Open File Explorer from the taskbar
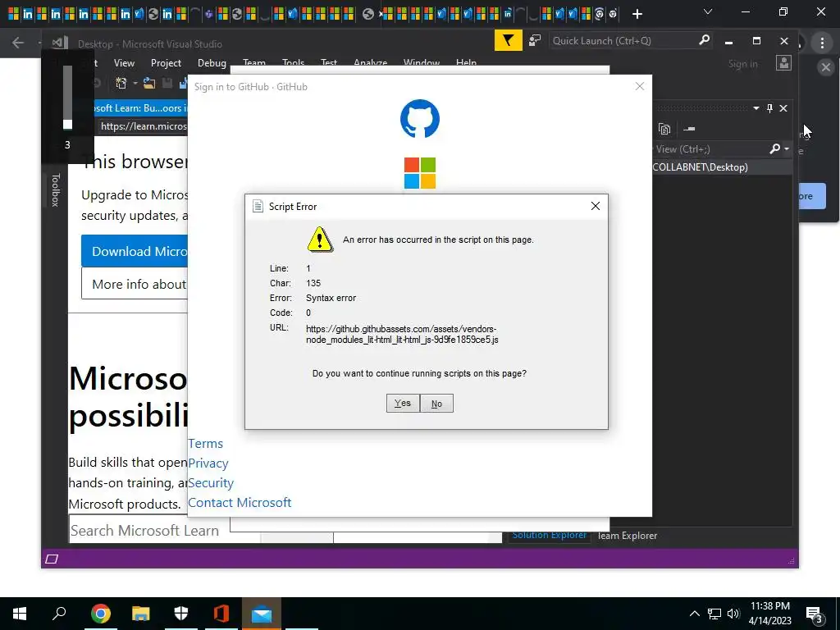This screenshot has width=840, height=630. [x=141, y=614]
